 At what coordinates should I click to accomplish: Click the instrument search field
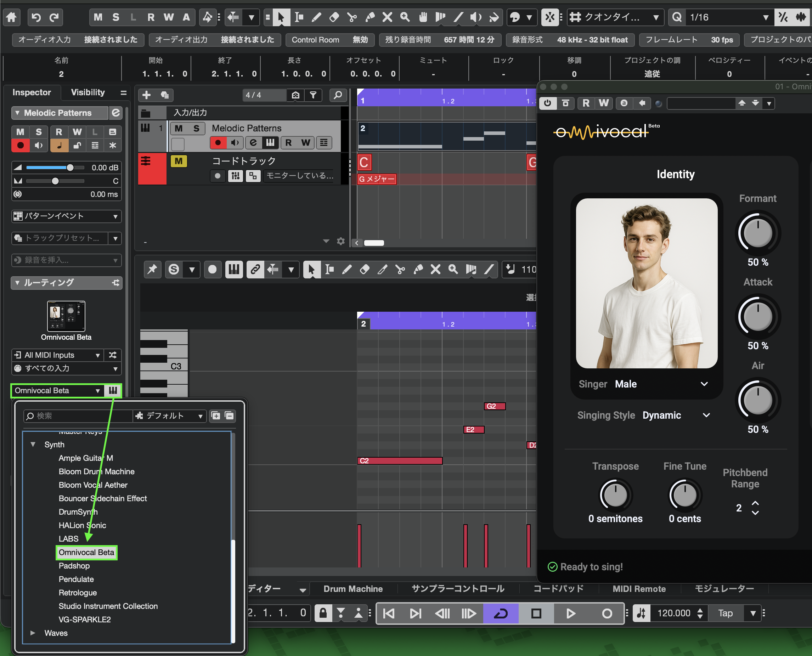(x=79, y=416)
